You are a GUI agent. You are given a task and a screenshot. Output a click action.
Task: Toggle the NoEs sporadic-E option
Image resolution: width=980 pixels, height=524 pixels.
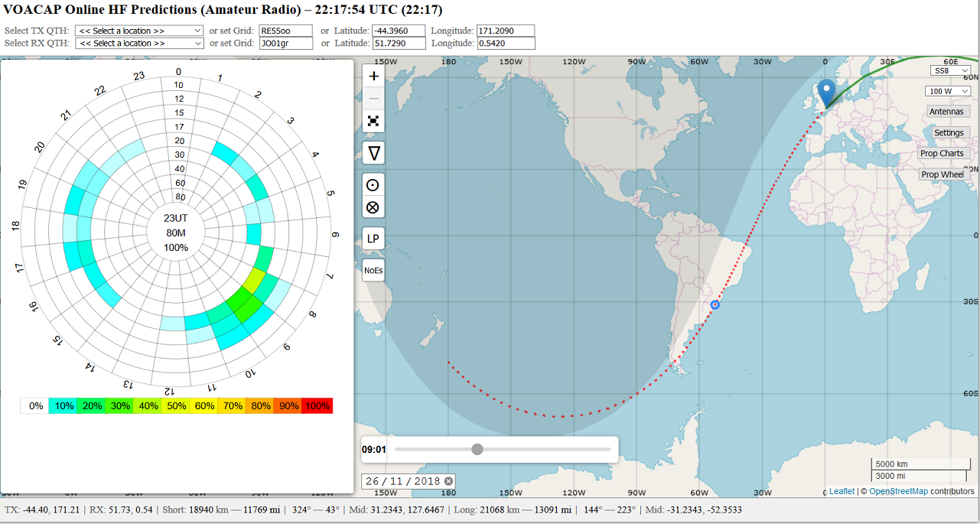tap(373, 270)
